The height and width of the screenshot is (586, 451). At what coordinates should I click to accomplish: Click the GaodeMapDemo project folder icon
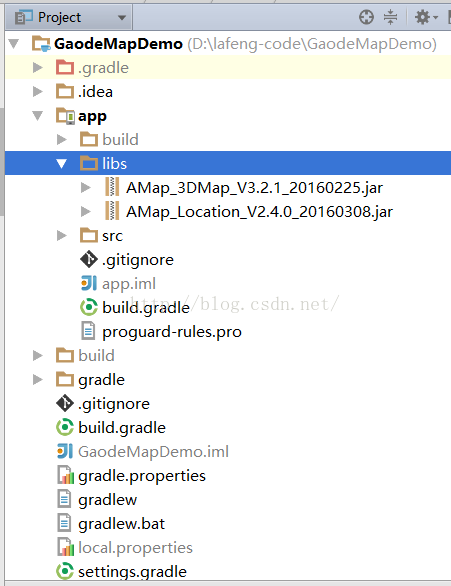pos(41,44)
